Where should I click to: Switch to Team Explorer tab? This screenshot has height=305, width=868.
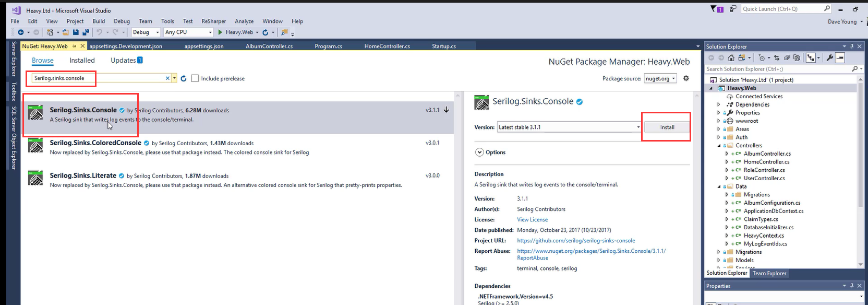click(769, 273)
